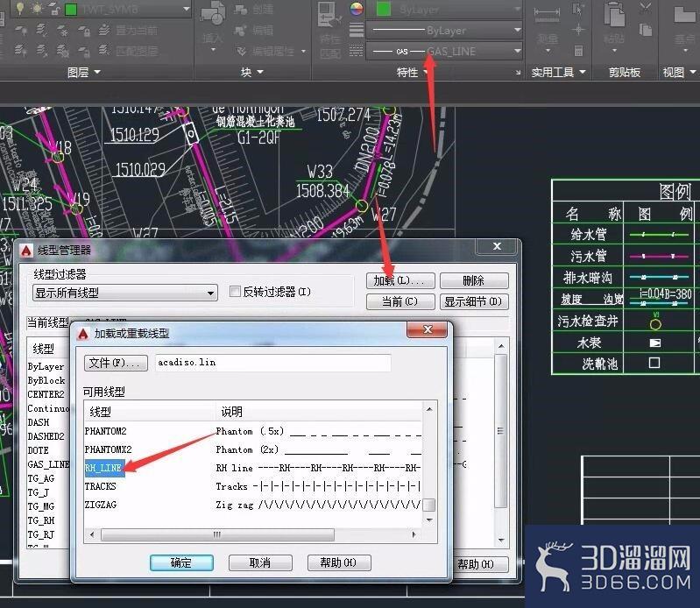Open the GAS_LINE linetype dropdown

pos(517,51)
